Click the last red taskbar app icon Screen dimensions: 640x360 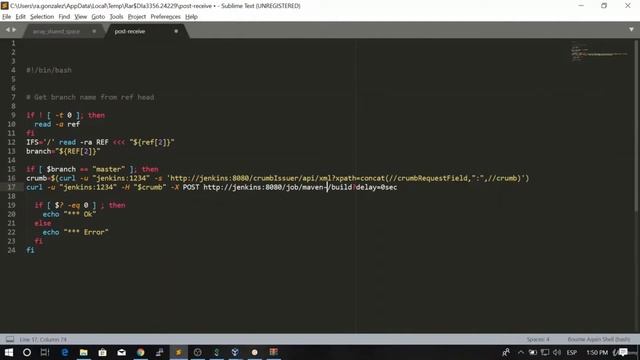[x=273, y=352]
